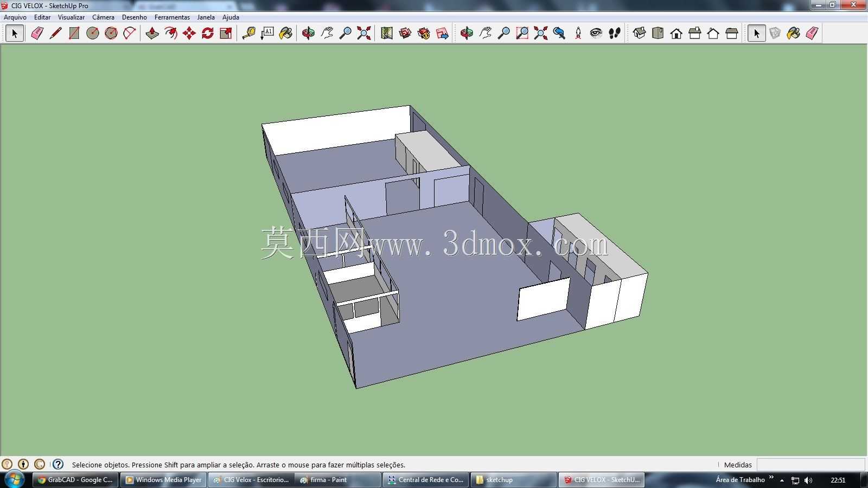This screenshot has width=868, height=488.
Task: Switch to Back view
Action: [x=713, y=34]
